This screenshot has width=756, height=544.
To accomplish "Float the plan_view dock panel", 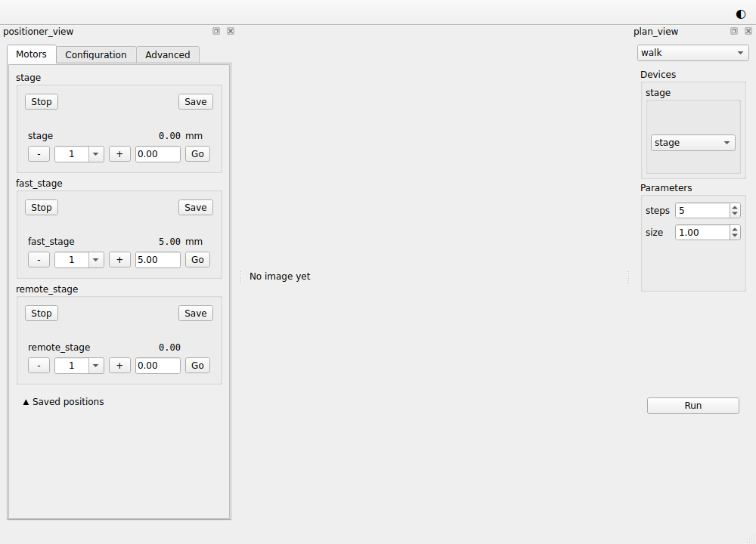I will point(734,31).
